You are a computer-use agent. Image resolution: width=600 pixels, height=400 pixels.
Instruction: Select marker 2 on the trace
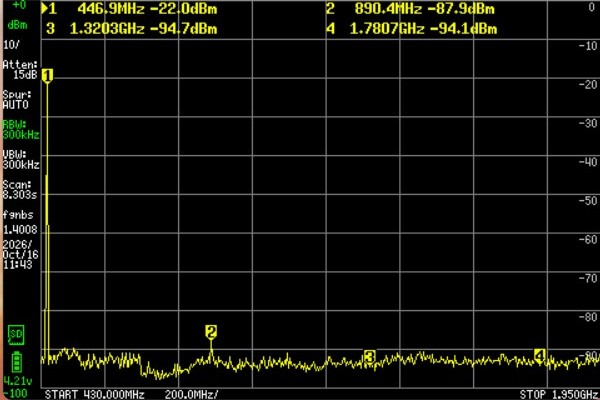pos(211,332)
